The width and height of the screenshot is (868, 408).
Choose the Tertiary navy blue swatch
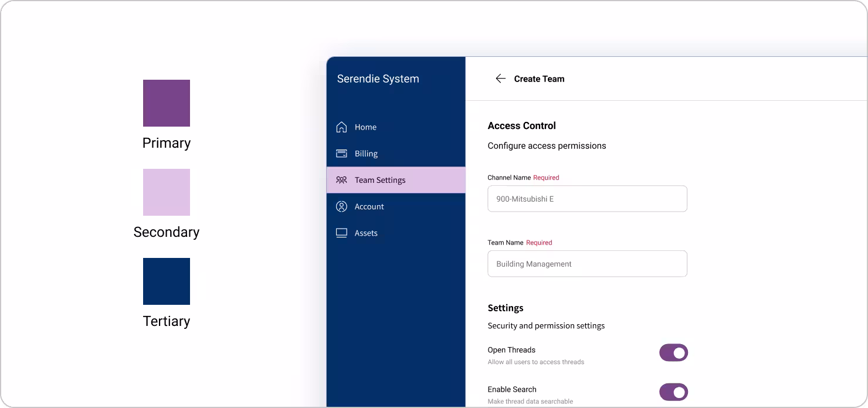click(167, 281)
